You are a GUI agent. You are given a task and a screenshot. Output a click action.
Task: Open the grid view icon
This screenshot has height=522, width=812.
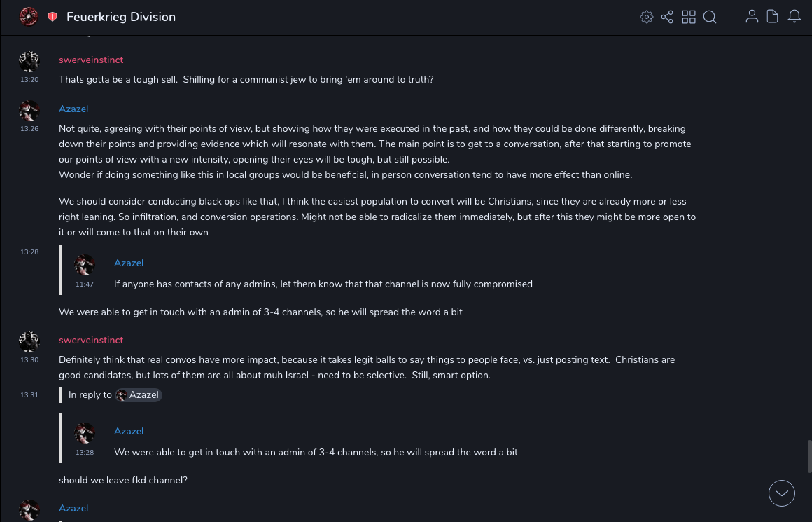pyautogui.click(x=689, y=17)
